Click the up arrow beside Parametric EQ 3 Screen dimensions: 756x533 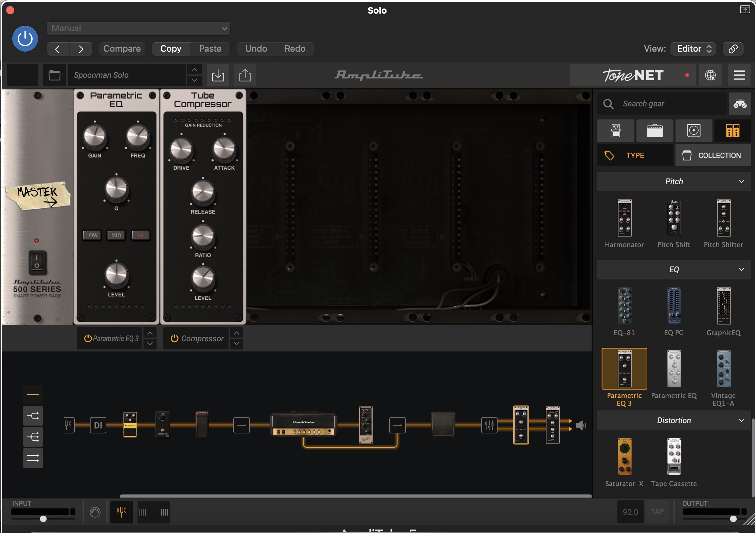(x=150, y=333)
